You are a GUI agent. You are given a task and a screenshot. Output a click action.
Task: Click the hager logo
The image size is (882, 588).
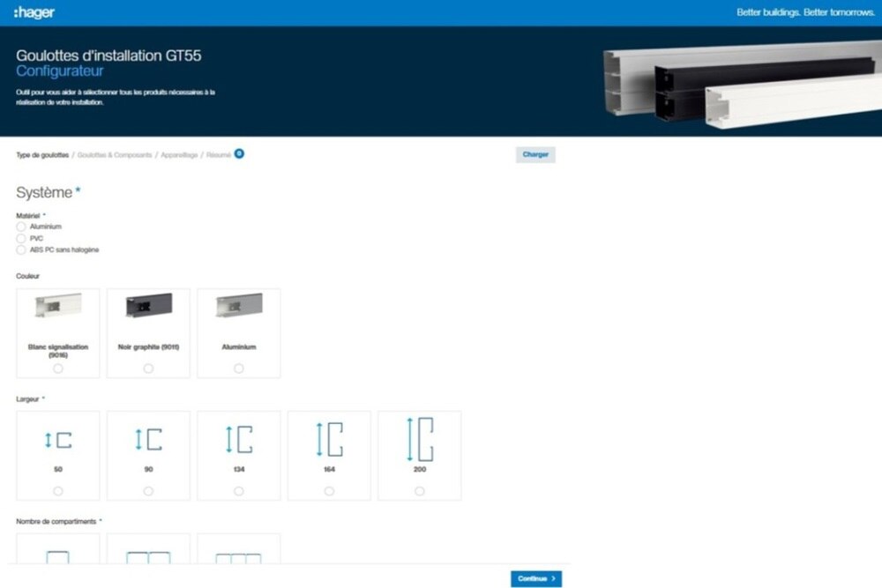[x=34, y=12]
